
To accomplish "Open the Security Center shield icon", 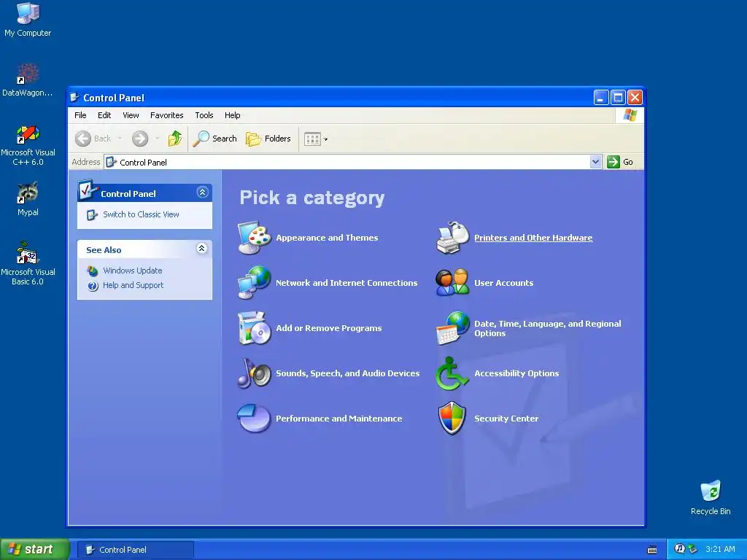I will 452,418.
